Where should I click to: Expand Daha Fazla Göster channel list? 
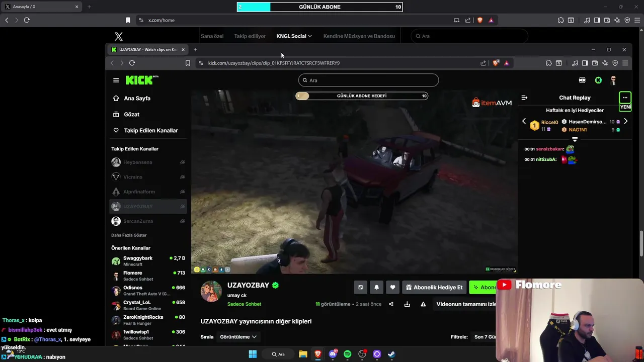[129, 235]
